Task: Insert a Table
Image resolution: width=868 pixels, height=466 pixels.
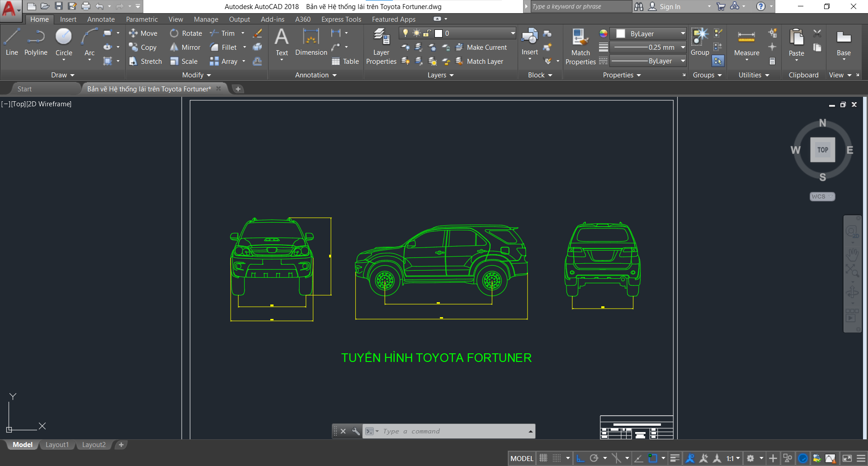Action: [345, 62]
